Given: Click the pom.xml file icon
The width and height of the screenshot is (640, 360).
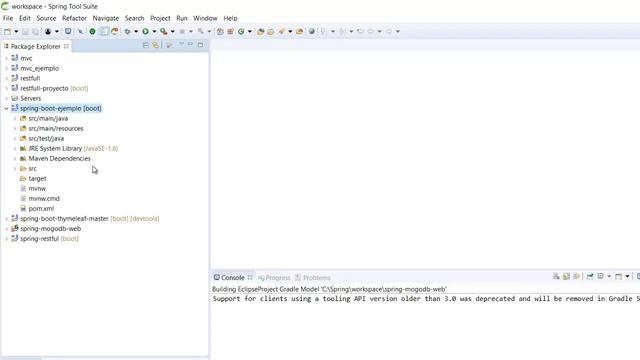Looking at the screenshot, I should pos(23,209).
